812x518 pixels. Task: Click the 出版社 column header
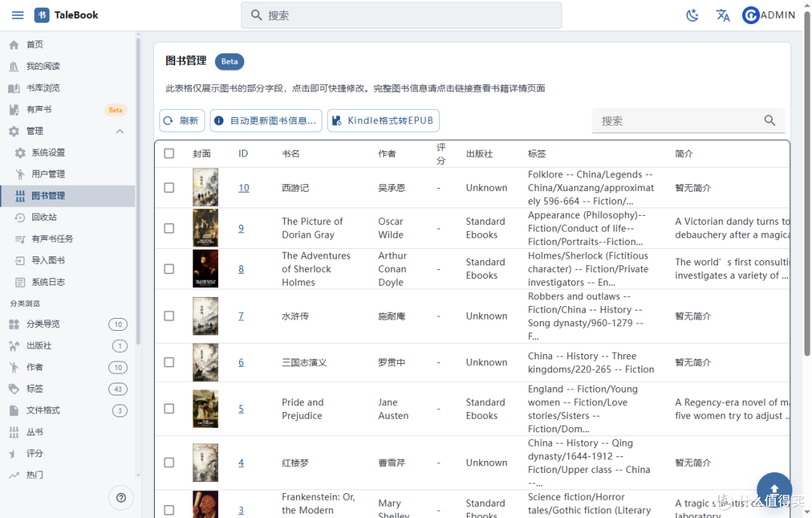[480, 154]
